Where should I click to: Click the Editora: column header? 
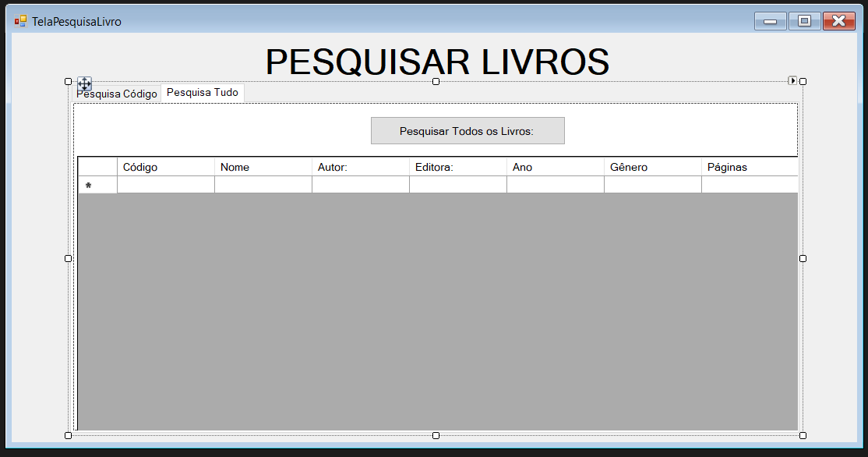pyautogui.click(x=457, y=166)
